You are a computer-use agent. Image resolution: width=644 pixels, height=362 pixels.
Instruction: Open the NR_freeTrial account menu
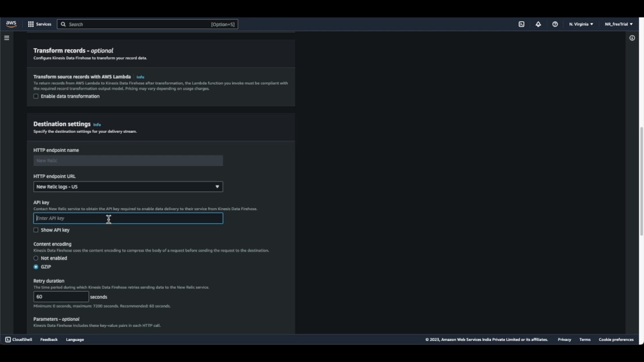pos(619,24)
